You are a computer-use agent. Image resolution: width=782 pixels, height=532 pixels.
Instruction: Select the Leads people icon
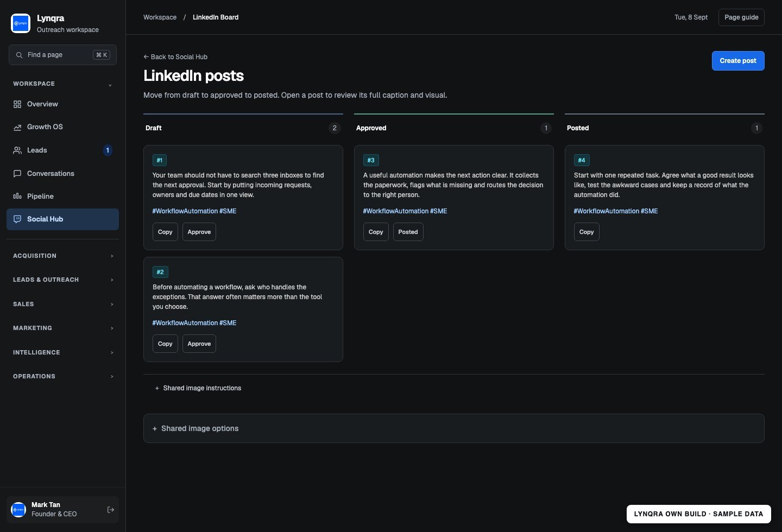pos(17,150)
